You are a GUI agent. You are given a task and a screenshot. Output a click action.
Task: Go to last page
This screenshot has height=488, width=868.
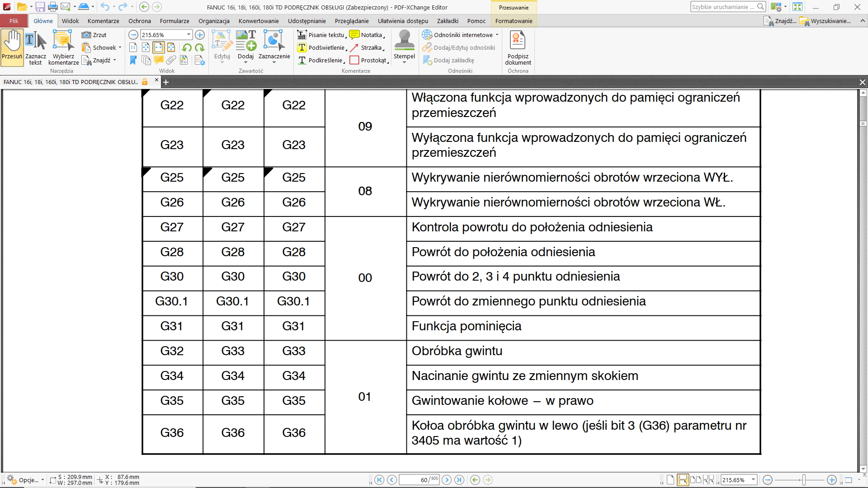459,480
